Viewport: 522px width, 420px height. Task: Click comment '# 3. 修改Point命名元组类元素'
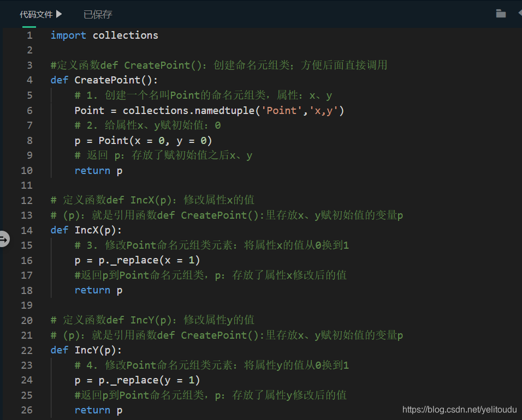point(212,245)
